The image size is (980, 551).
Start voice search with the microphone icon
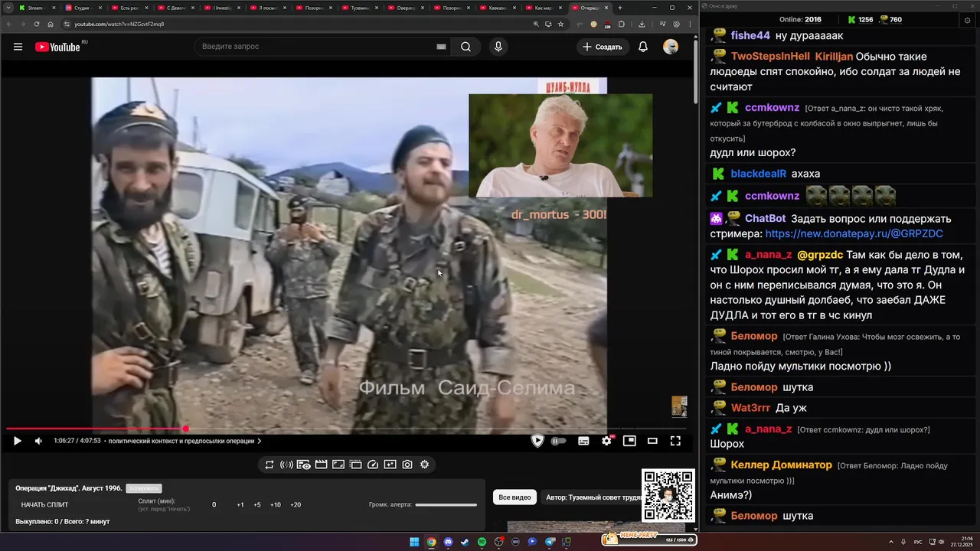498,47
